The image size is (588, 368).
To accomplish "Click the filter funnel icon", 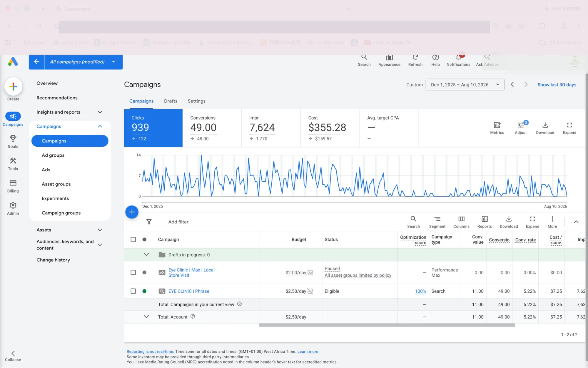I will pos(149,222).
